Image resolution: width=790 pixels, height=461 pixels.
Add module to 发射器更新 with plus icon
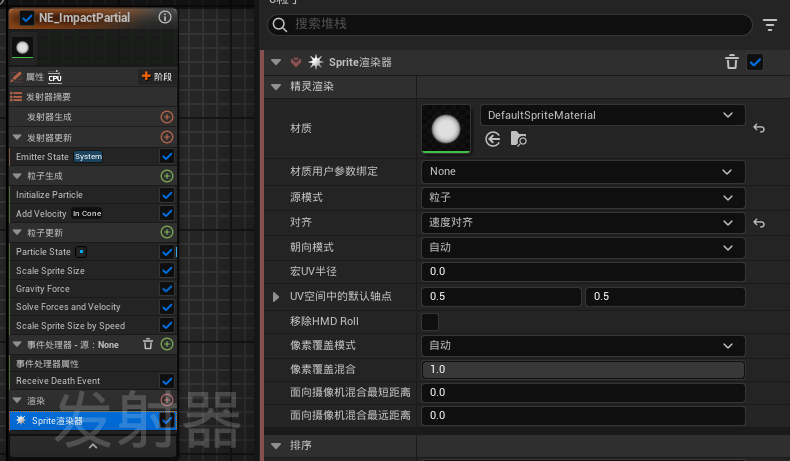coord(167,137)
